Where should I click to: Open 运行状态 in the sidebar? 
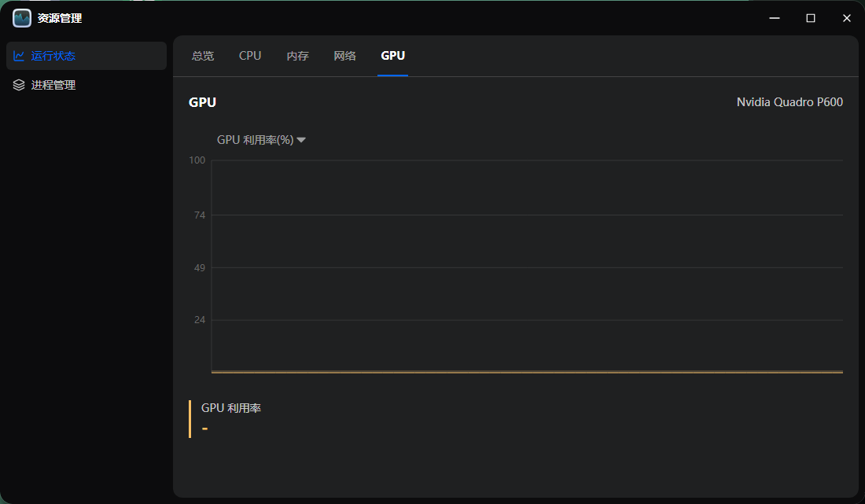pyautogui.click(x=86, y=56)
